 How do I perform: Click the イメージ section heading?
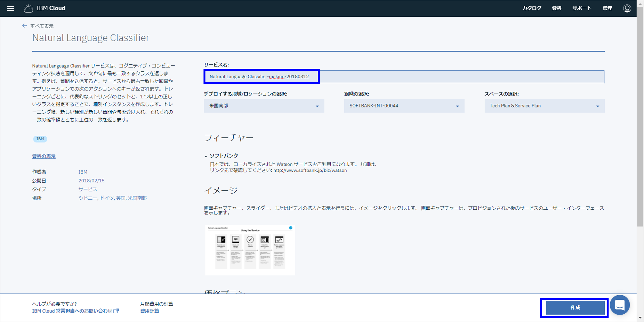(221, 190)
